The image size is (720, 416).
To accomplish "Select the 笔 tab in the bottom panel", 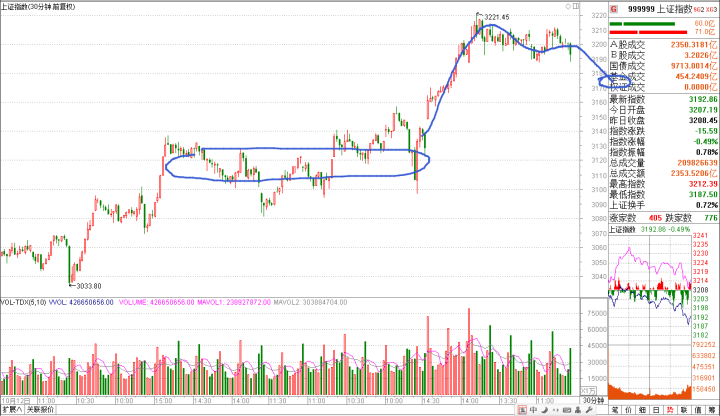I will 613,409.
